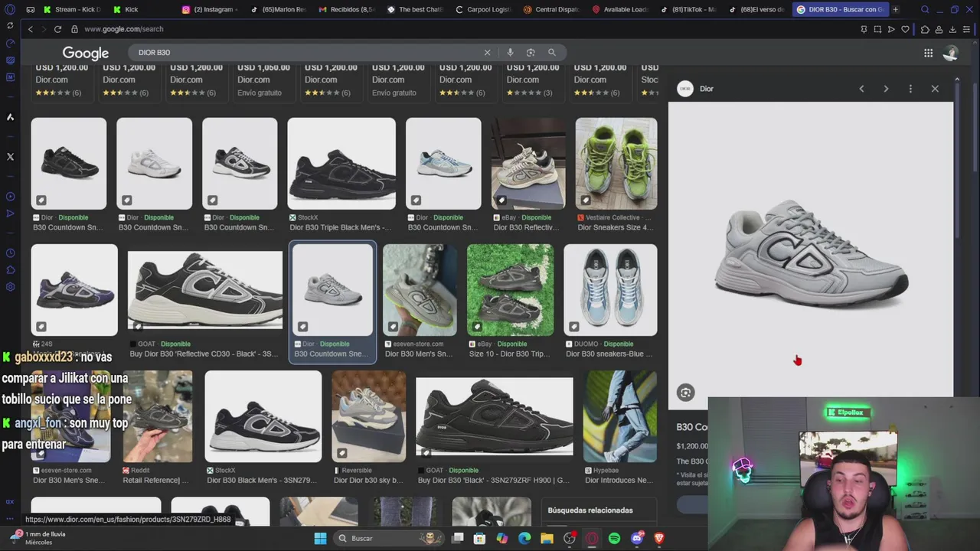The height and width of the screenshot is (551, 980).
Task: Open the browser extensions cube icon
Action: point(925,29)
